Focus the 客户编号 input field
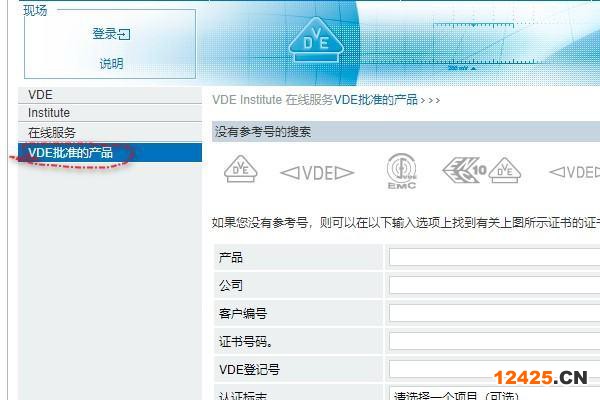 tap(494, 314)
